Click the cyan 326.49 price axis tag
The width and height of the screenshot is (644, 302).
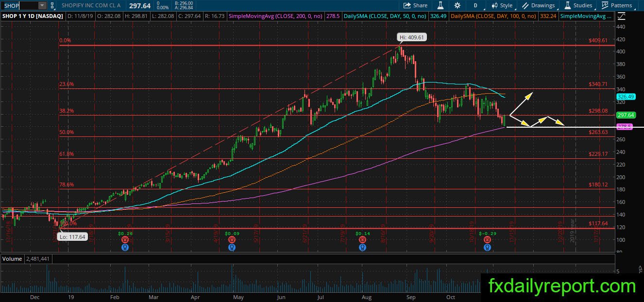(627, 97)
